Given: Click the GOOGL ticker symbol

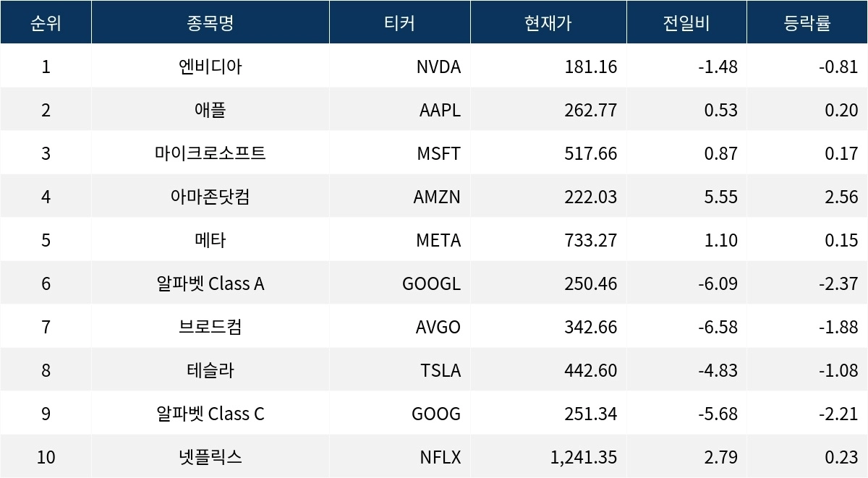Looking at the screenshot, I should pyautogui.click(x=432, y=283).
